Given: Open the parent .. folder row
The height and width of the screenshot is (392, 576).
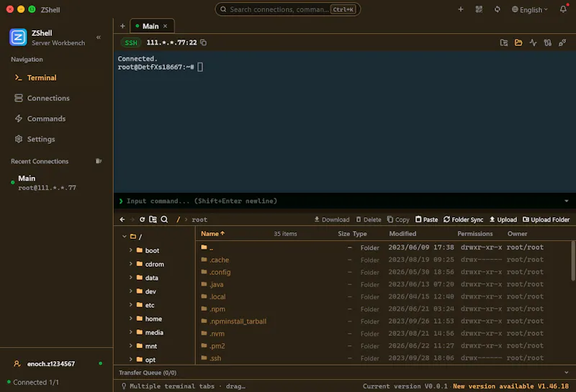Looking at the screenshot, I should point(384,247).
